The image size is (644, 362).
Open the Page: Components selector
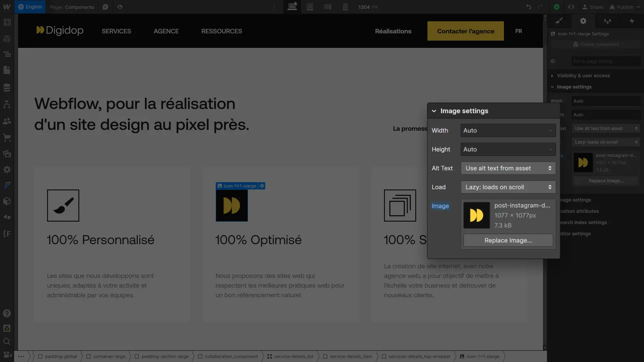tap(72, 7)
